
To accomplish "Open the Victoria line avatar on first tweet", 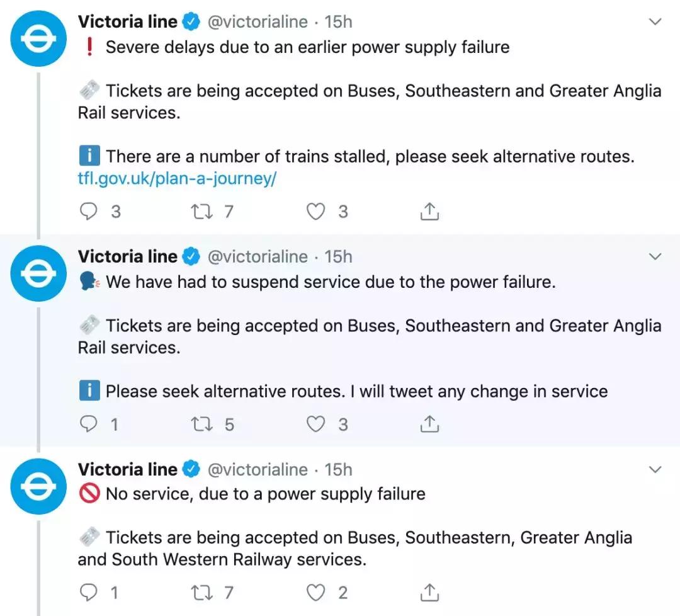I will click(39, 39).
